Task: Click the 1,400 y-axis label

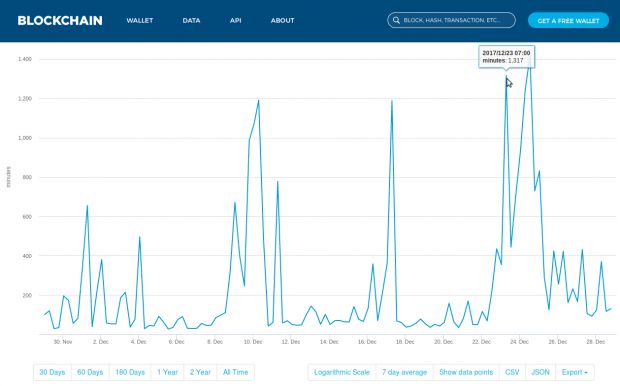Action: tap(25, 59)
